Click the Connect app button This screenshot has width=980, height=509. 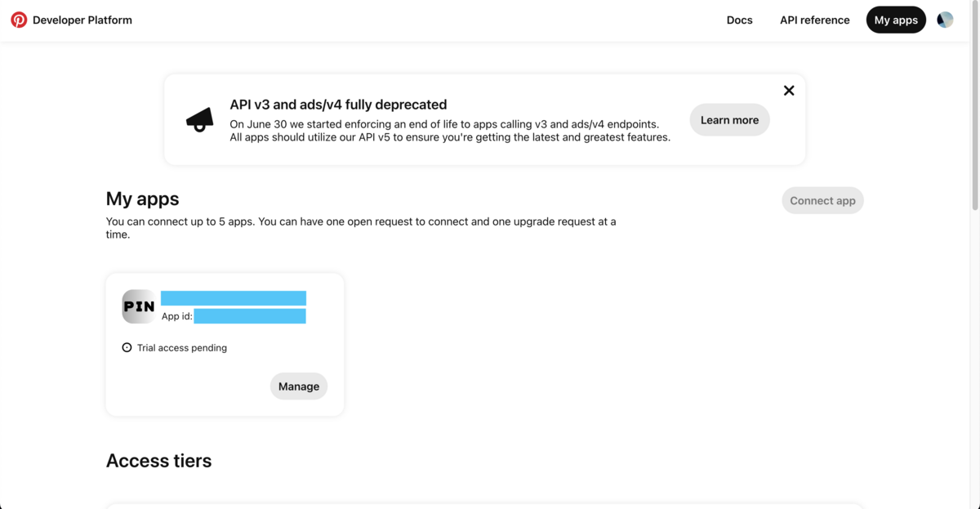(x=822, y=201)
